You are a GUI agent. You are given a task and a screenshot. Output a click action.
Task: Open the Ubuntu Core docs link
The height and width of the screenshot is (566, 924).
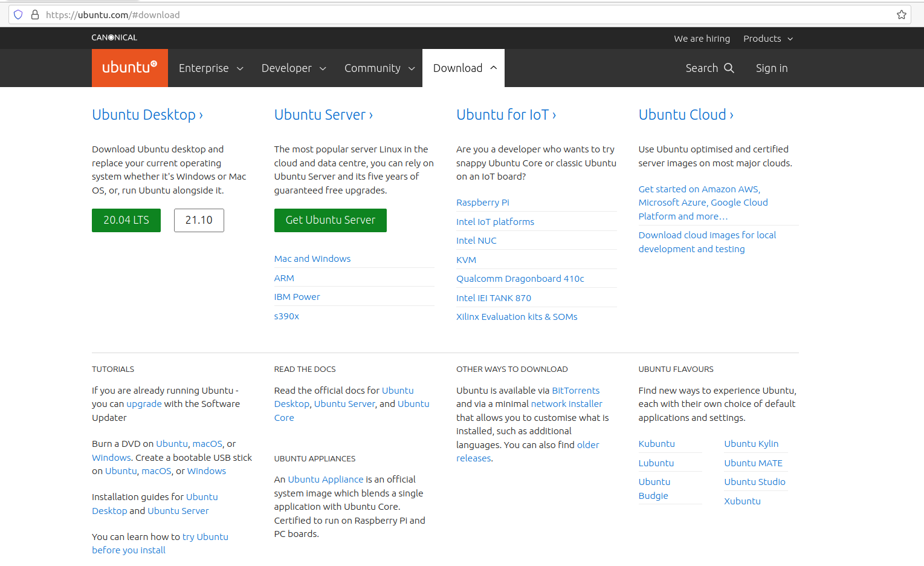coord(352,411)
